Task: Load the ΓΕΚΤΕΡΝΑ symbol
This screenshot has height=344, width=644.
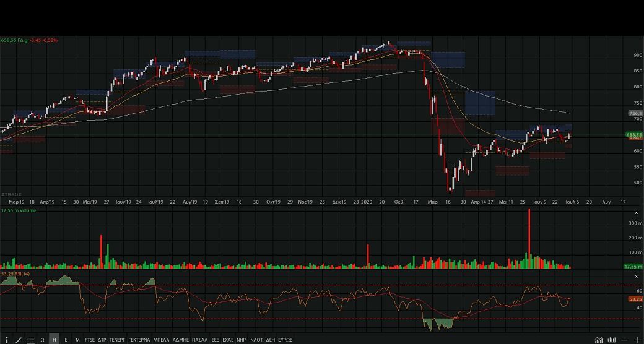Action: pyautogui.click(x=139, y=340)
